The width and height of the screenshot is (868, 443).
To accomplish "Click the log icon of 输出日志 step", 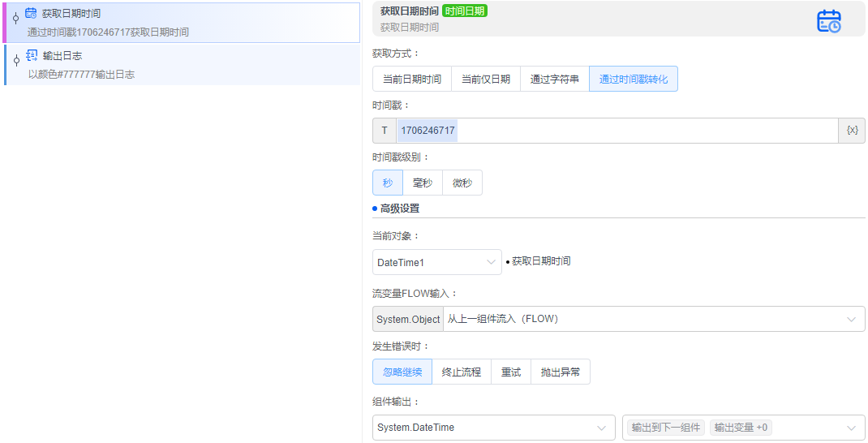I will (x=32, y=55).
